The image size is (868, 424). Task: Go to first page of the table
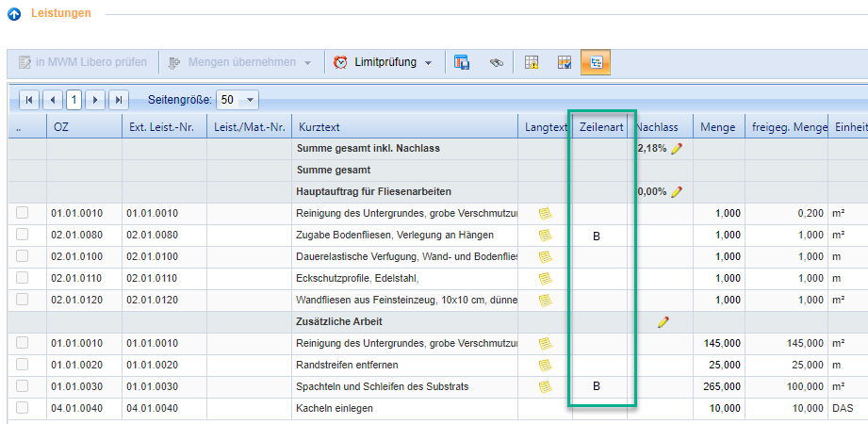[29, 99]
